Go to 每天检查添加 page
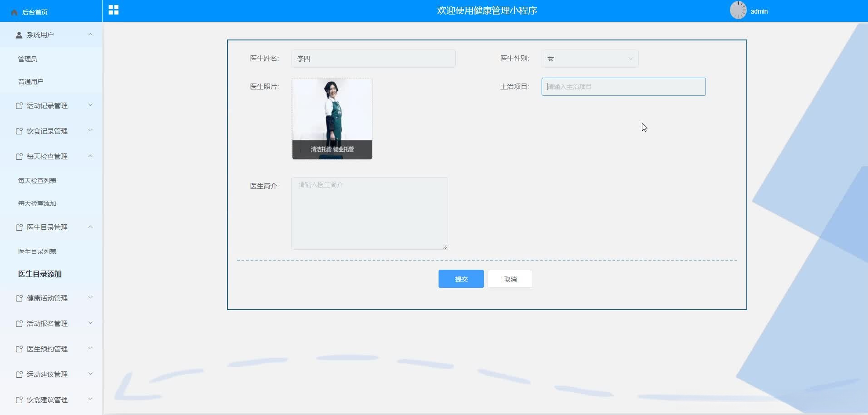The width and height of the screenshot is (868, 415). 36,203
